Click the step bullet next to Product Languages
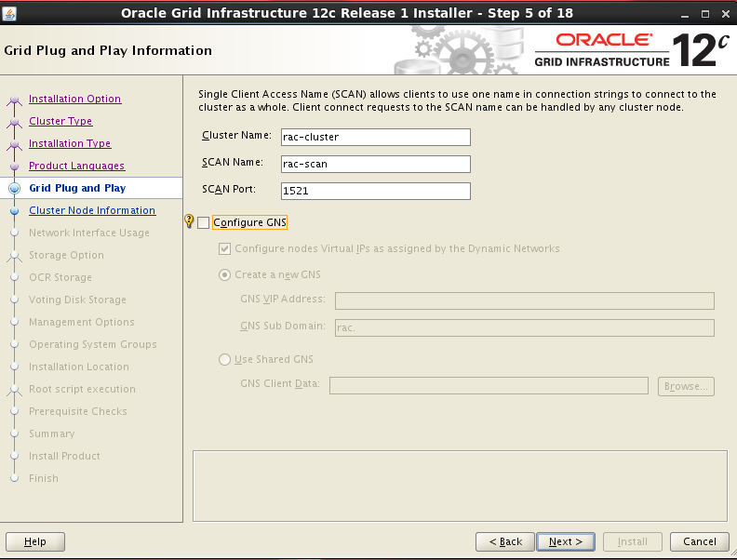This screenshot has height=560, width=737. point(15,167)
